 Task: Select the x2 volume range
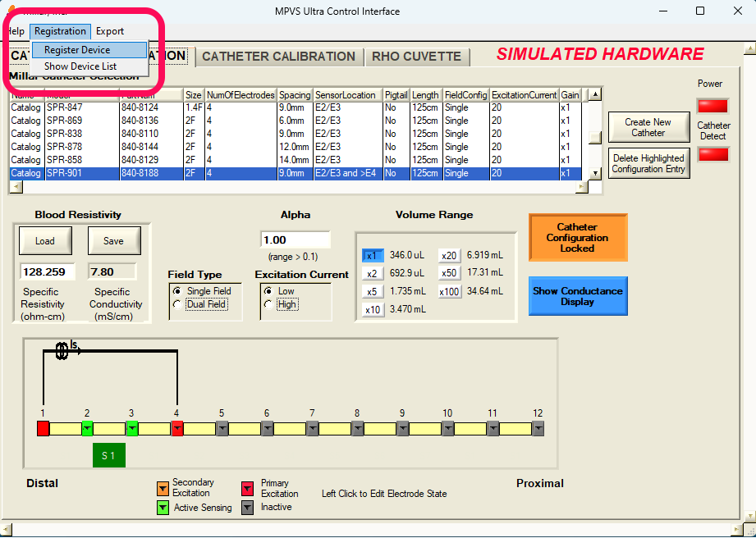[373, 274]
